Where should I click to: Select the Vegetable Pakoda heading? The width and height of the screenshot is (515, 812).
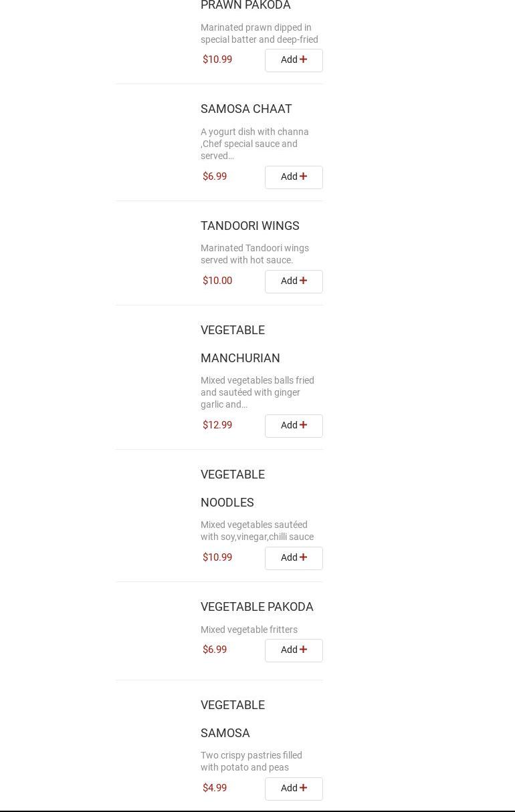tap(257, 607)
